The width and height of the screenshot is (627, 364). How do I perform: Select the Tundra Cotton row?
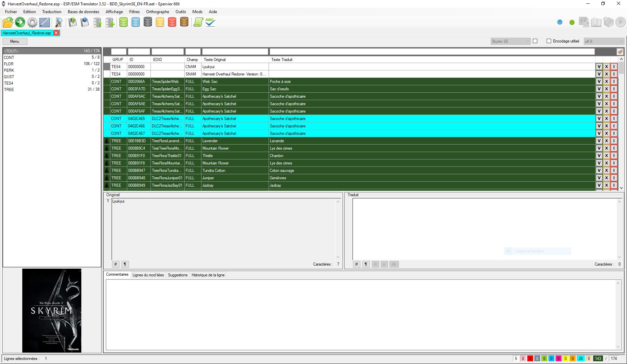click(x=349, y=171)
